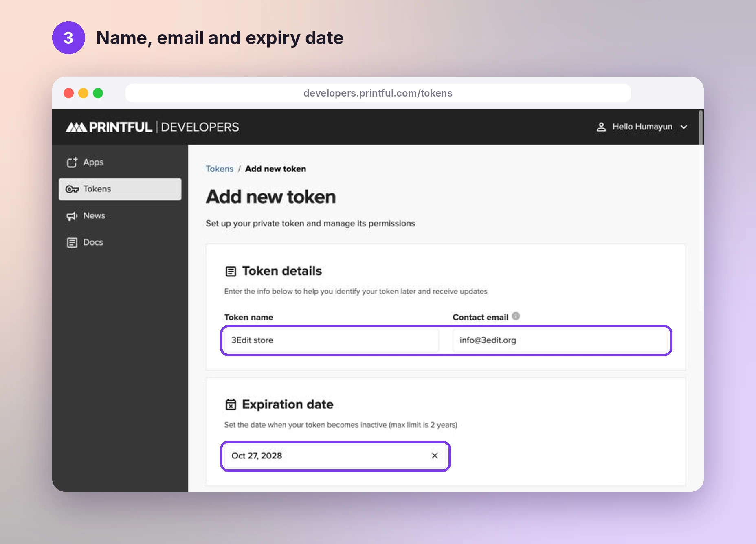Click the 'Token details' heading text

click(282, 271)
